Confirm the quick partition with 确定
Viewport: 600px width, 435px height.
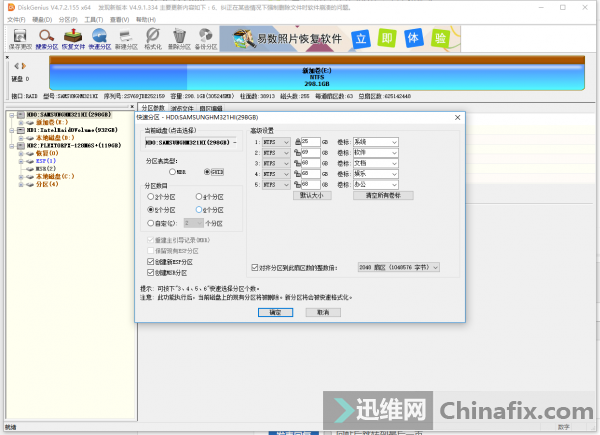[276, 313]
